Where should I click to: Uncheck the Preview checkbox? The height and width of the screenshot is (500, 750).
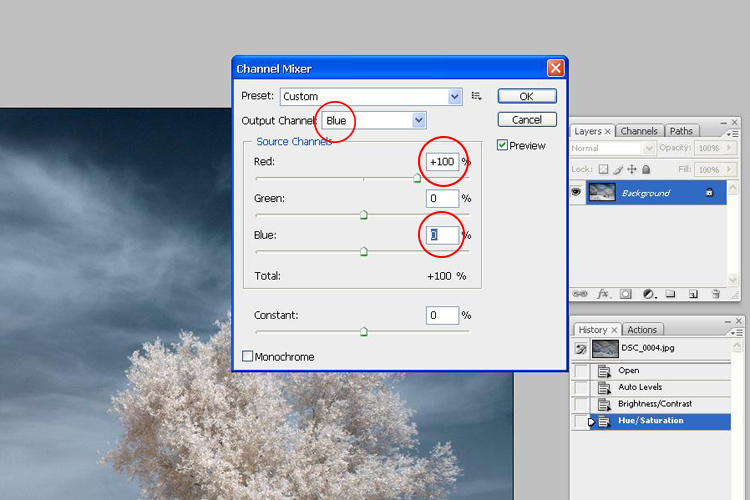point(503,145)
